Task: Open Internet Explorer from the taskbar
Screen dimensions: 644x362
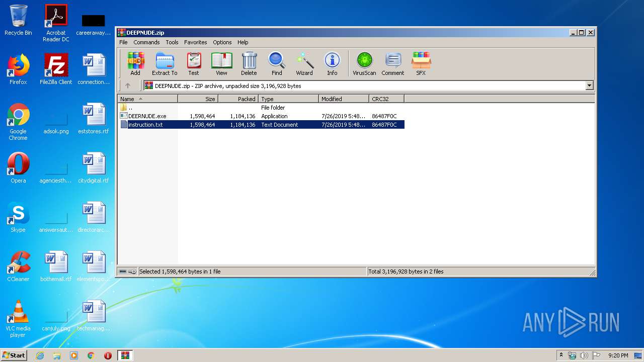Action: 40,355
